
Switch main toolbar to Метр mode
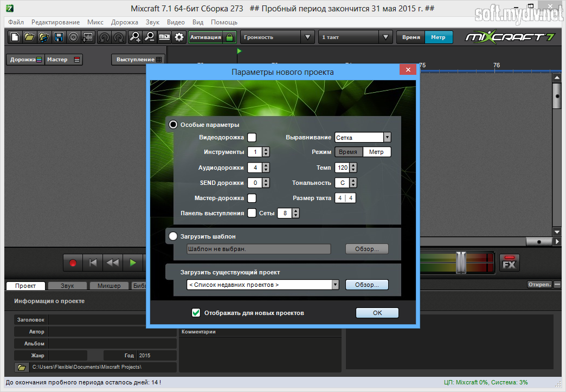pyautogui.click(x=439, y=37)
